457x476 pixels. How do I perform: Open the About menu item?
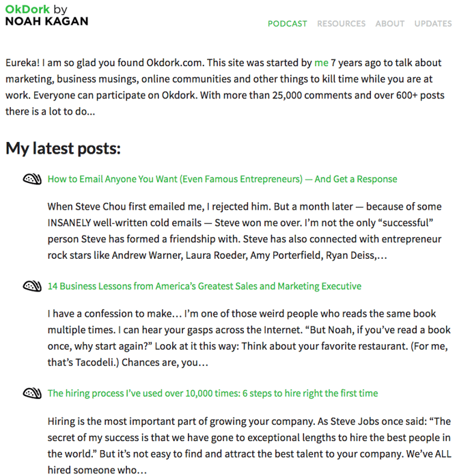(390, 23)
